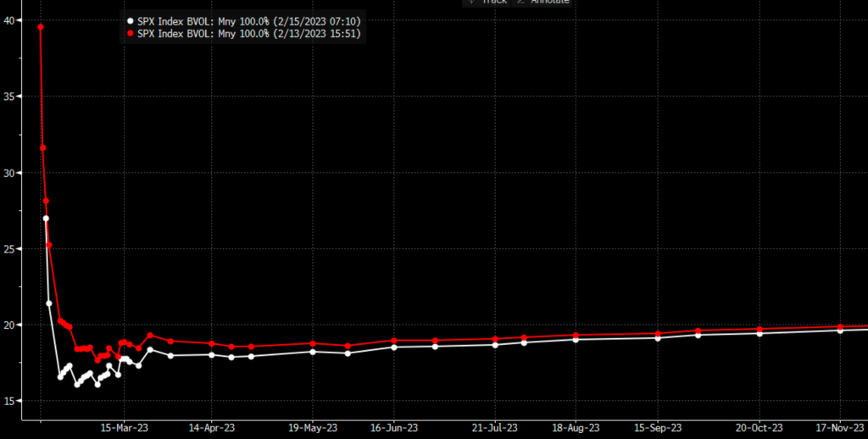Image resolution: width=868 pixels, height=439 pixels.
Task: Click the 35 label on the y-axis
Action: coord(8,97)
